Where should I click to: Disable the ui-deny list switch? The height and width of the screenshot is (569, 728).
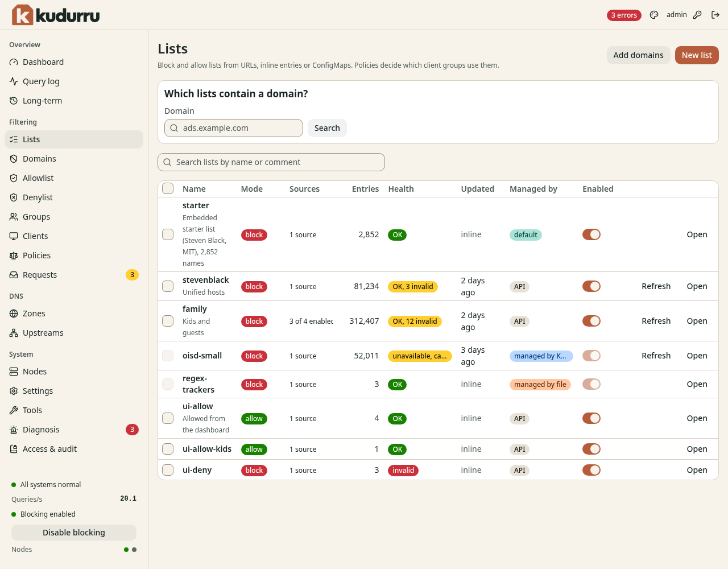[591, 470]
